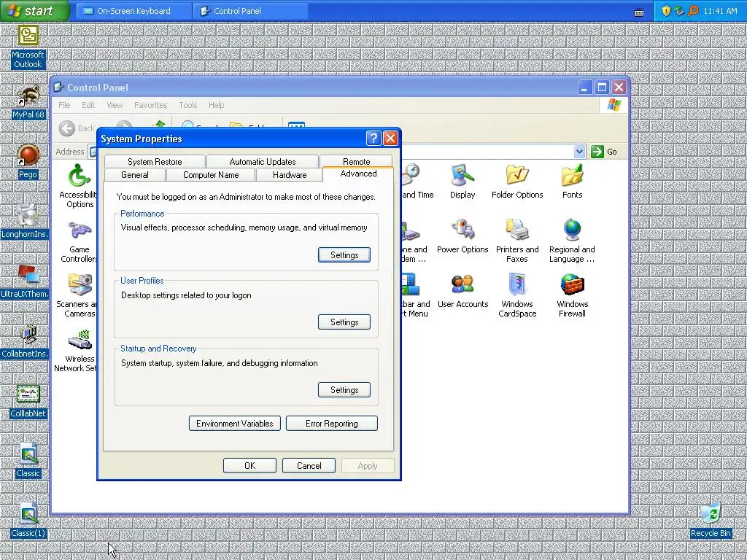Screen dimensions: 747x560
Task: Open Scanners and Cameras in Control Panel
Action: pyautogui.click(x=77, y=296)
